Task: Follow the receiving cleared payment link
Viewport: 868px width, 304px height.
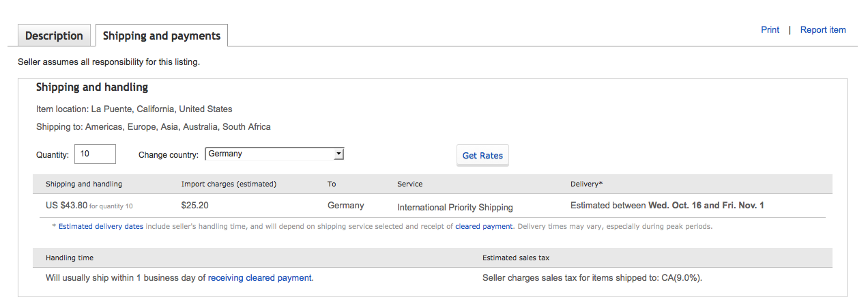Action: 260,278
